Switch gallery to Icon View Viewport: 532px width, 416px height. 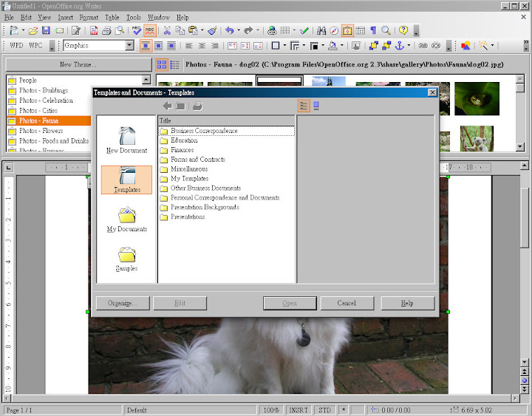coord(162,64)
